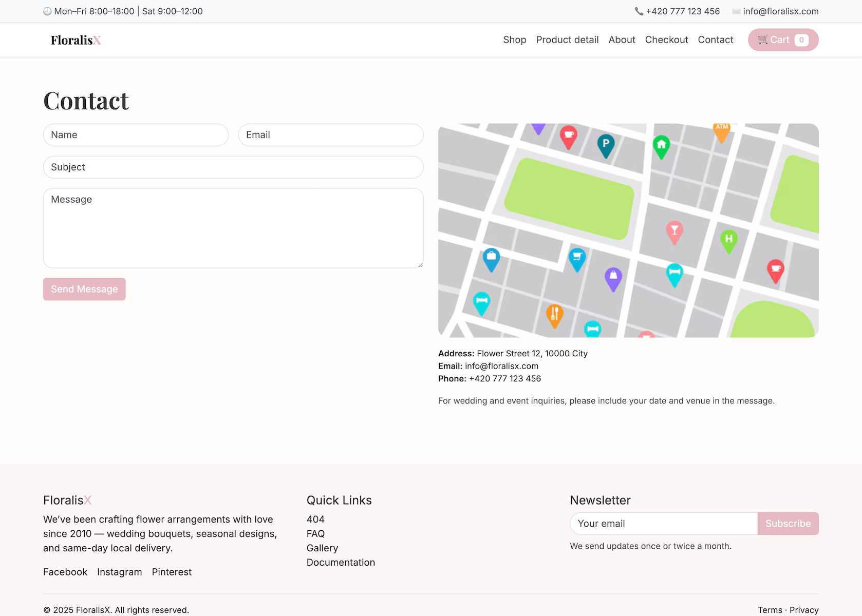Open the Shop navigation item

click(x=514, y=40)
